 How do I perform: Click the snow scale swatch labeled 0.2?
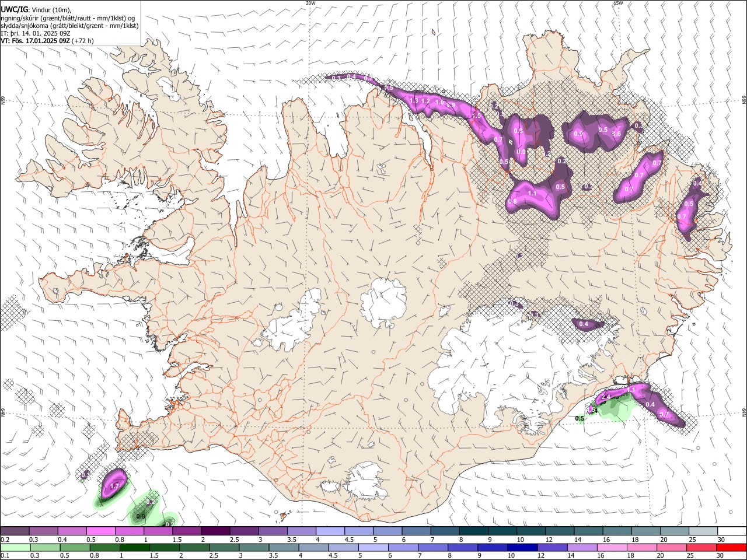(x=15, y=531)
